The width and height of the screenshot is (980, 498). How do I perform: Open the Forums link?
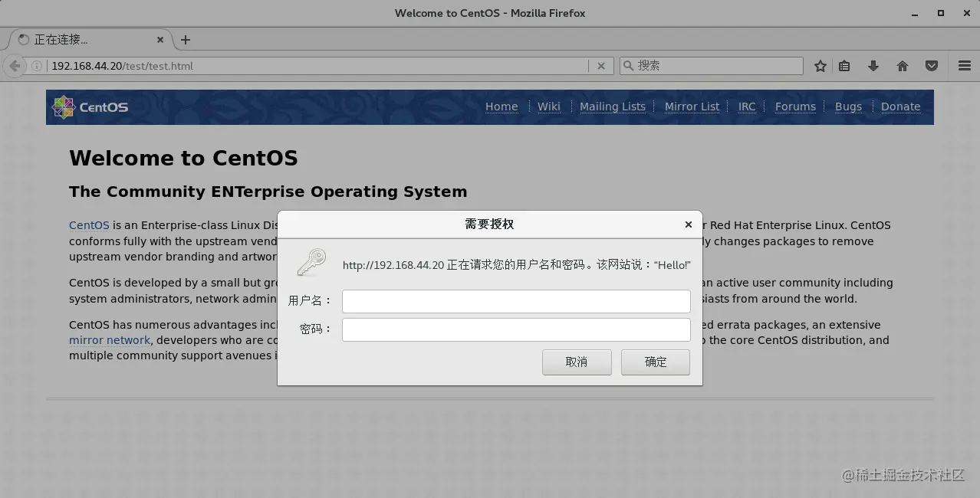coord(795,106)
